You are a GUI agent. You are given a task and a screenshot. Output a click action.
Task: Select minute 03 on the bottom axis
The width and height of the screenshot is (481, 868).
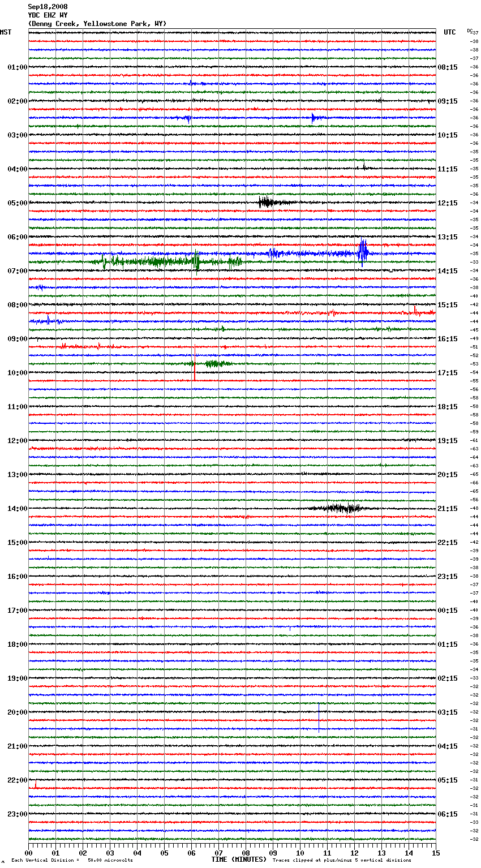(110, 853)
